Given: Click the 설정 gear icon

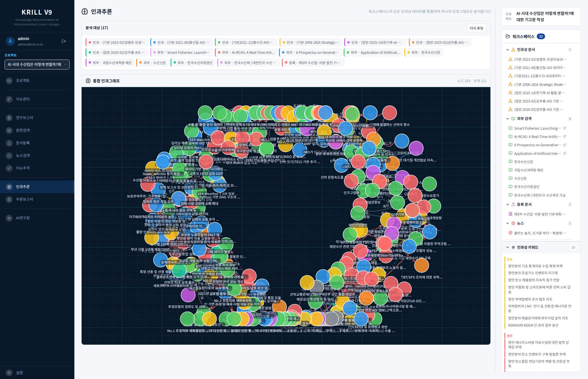Looking at the screenshot, I should 9,372.
